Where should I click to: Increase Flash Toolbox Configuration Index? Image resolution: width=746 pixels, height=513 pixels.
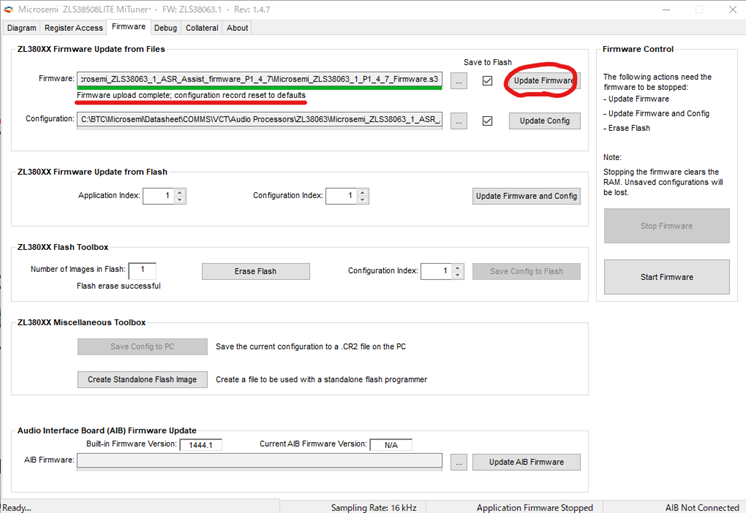[x=457, y=267]
